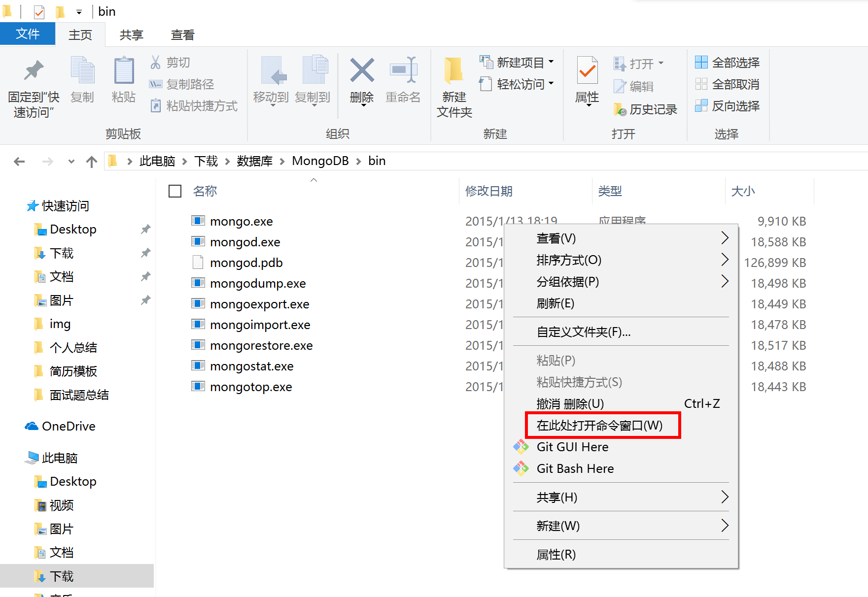Screen dimensions: 868x597
Task: Click the mongo.exe application icon
Action: click(198, 221)
